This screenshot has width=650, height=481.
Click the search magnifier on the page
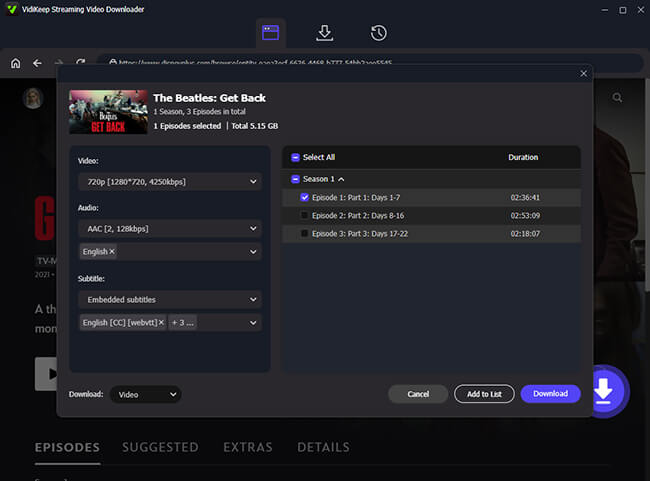point(617,97)
